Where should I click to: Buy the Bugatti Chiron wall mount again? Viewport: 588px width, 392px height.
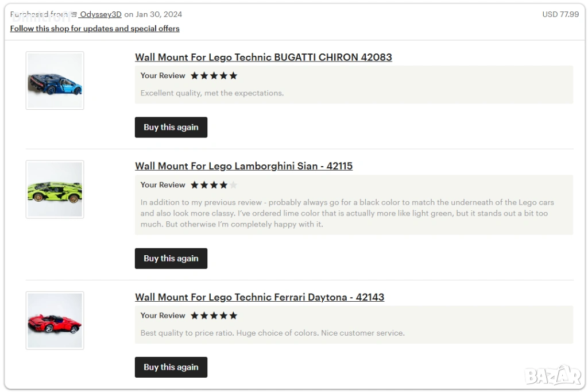click(x=171, y=128)
